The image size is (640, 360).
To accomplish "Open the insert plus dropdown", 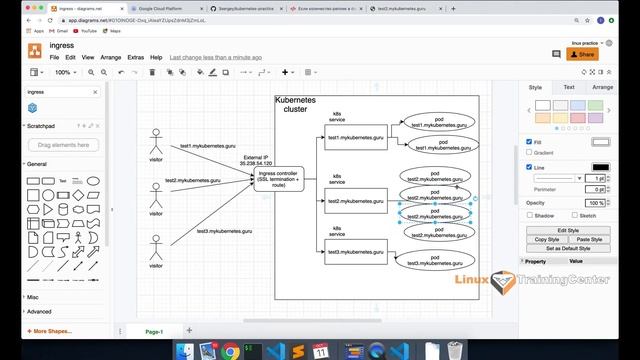I will click(x=288, y=72).
